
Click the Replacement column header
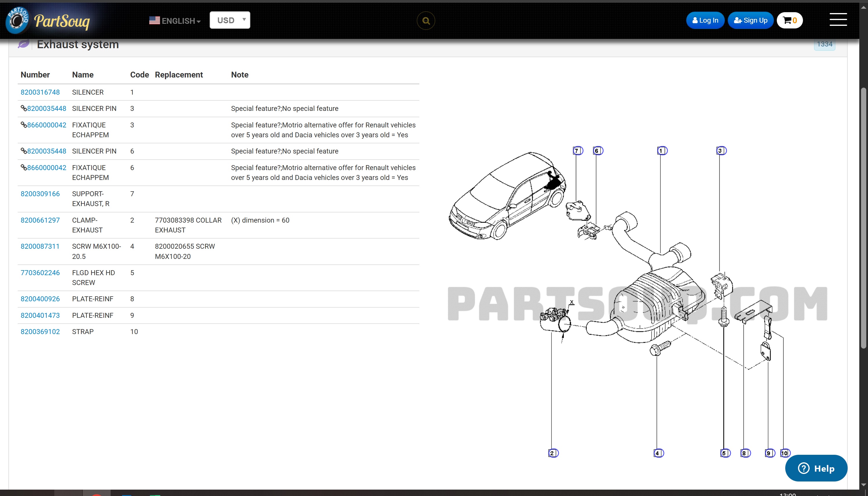pos(179,75)
